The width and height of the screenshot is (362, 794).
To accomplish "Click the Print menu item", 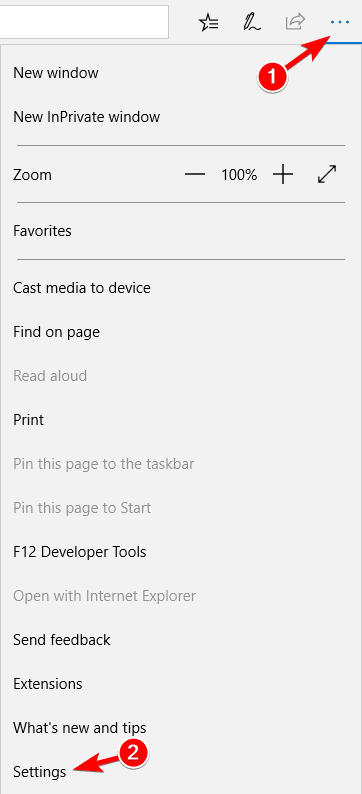I will pyautogui.click(x=173, y=420).
